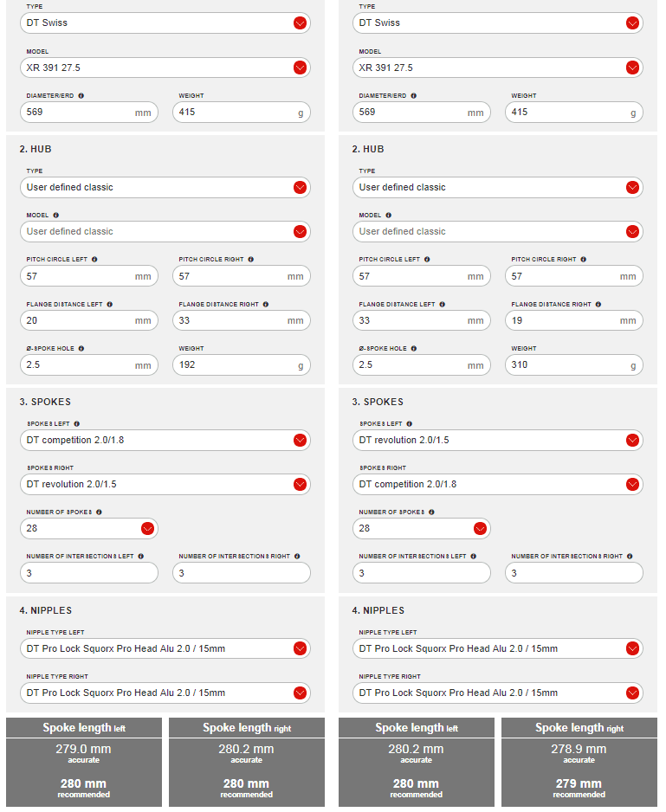Click the rim Diameter/ERD 569 field in right calculator
Screen dimensions: 666x812
pos(411,112)
